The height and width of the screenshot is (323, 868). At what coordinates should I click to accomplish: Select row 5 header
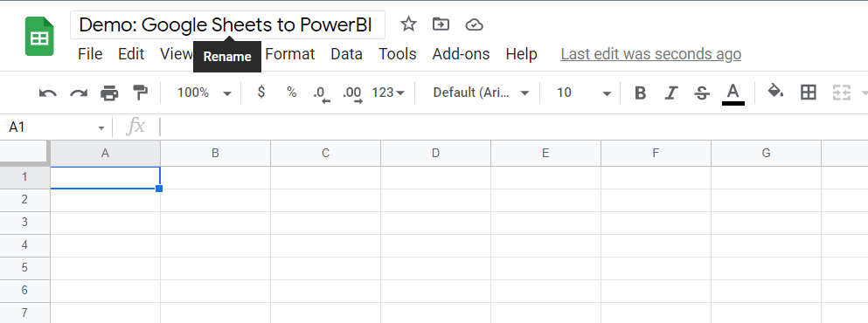coord(24,268)
